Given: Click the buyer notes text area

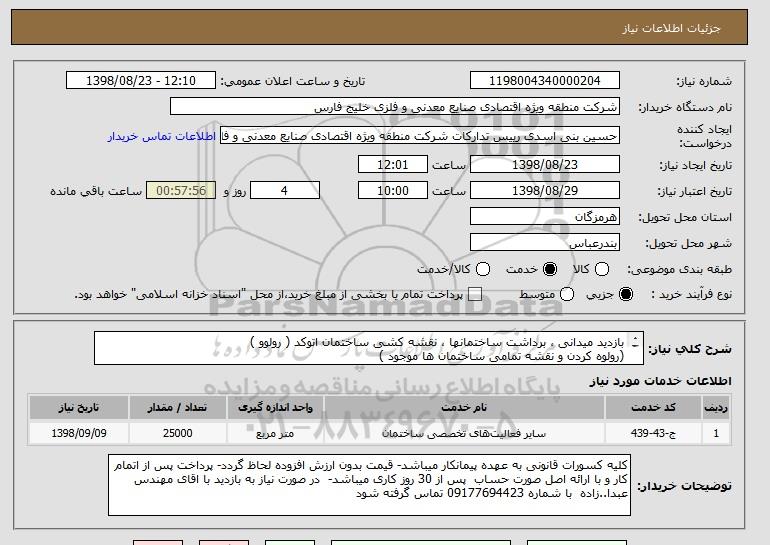Looking at the screenshot, I should click(369, 485).
